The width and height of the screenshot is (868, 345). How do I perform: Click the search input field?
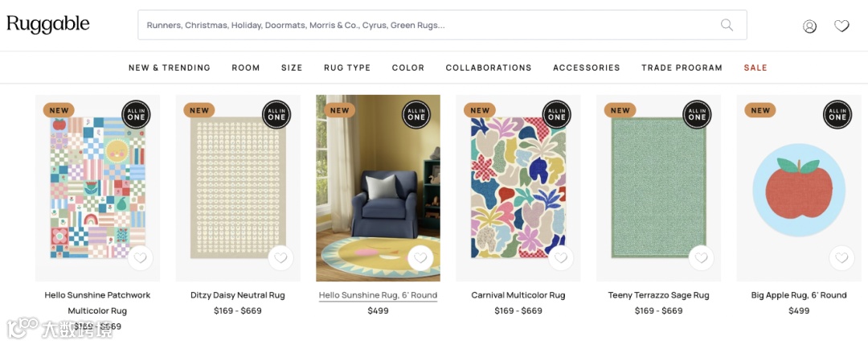click(x=426, y=25)
